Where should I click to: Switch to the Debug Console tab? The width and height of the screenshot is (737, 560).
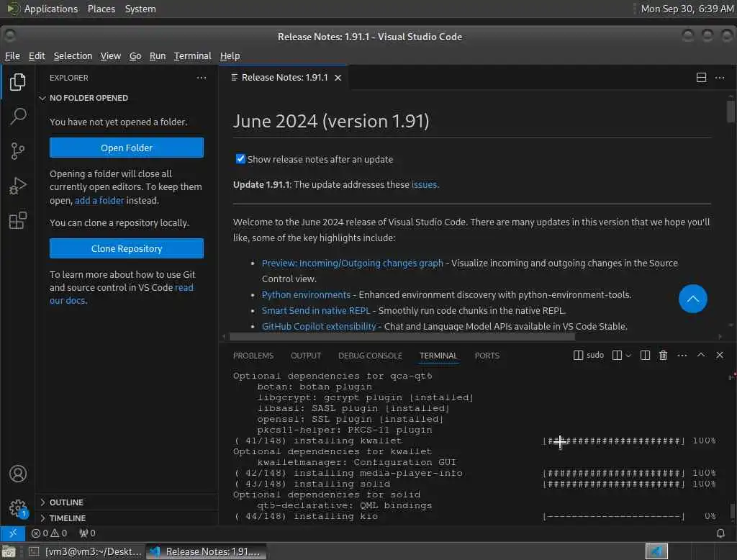[x=371, y=356]
